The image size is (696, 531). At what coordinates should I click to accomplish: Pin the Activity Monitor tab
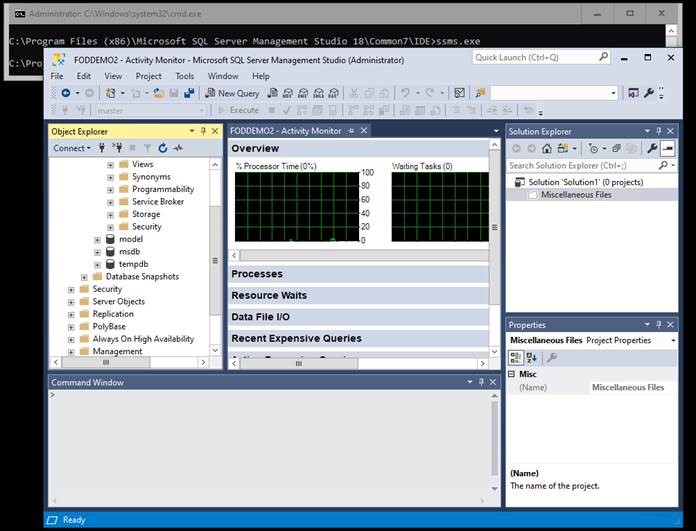[x=351, y=131]
